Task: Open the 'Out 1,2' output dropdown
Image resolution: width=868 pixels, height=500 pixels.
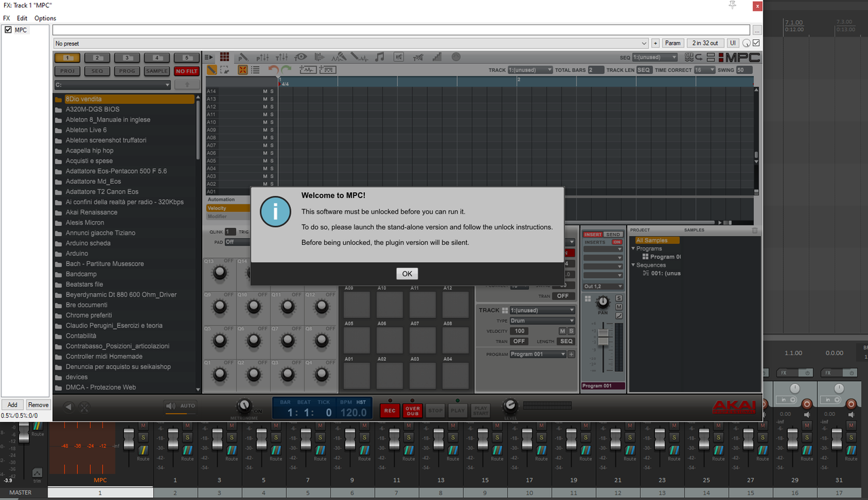Action: [x=603, y=286]
